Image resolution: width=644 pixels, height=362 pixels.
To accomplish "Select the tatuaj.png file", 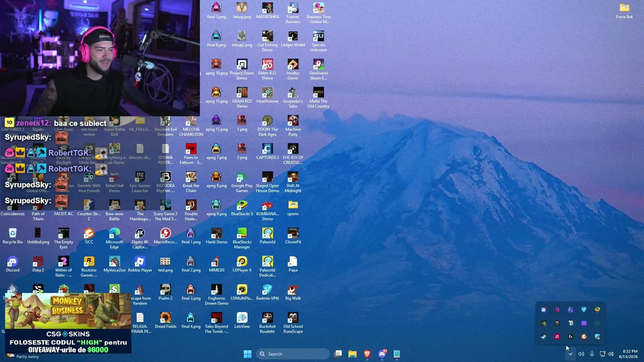I will click(x=242, y=11).
